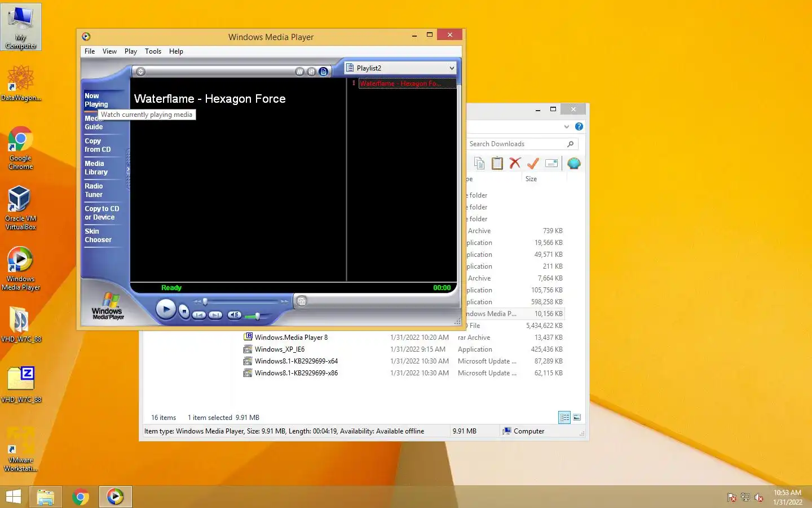The height and width of the screenshot is (508, 812).
Task: Show equalizer and settings in Now Playing
Action: point(311,72)
